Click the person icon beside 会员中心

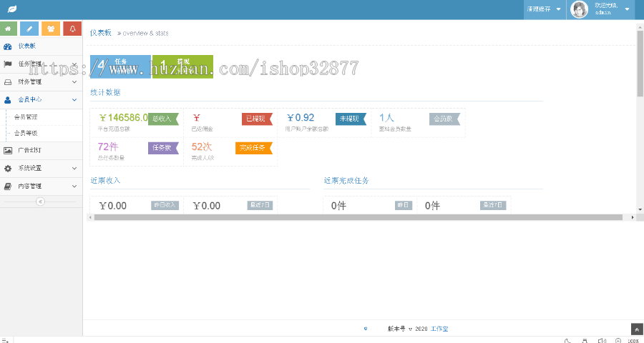[7, 100]
